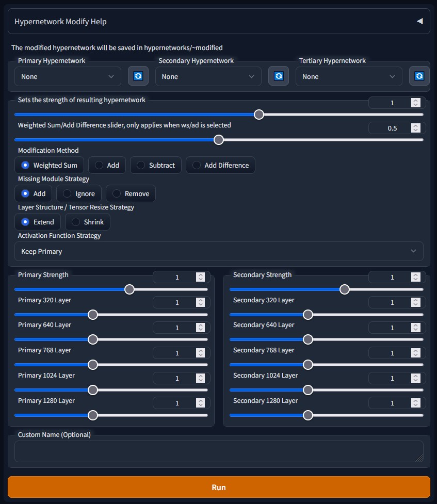Image resolution: width=437 pixels, height=504 pixels.
Task: Click the Secondary Strength value stepper
Action: tap(415, 277)
